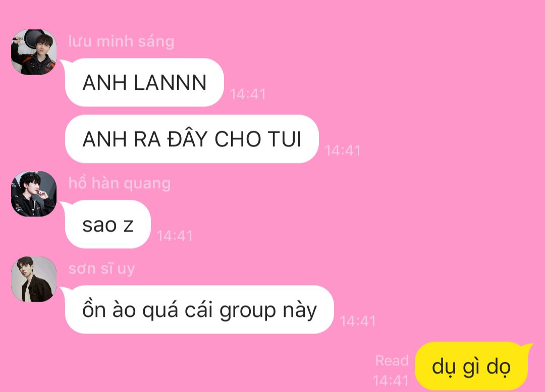Click the Read receipt label
The image size is (545, 392).
pyautogui.click(x=392, y=360)
